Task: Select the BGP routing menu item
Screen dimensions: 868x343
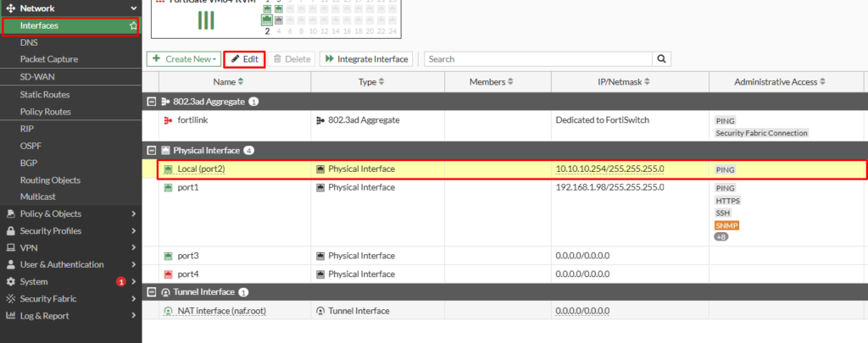Action: pos(29,163)
